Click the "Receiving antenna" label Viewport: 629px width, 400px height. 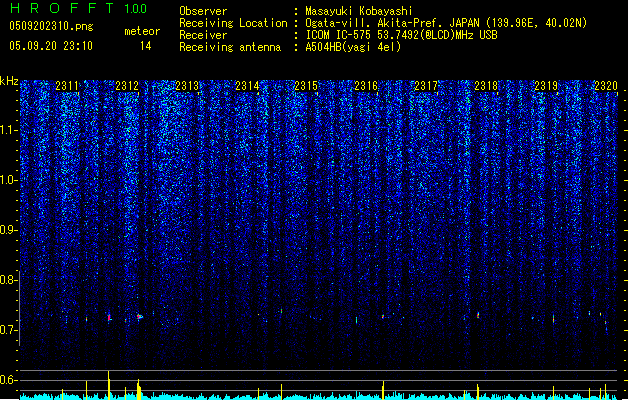(x=230, y=47)
